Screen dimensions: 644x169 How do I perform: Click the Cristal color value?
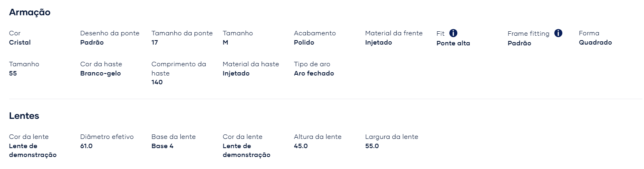20,43
